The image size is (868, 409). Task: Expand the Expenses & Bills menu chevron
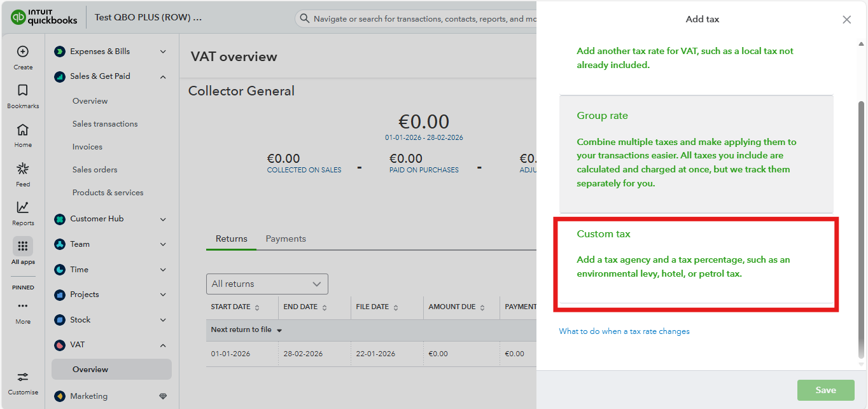[x=163, y=52]
